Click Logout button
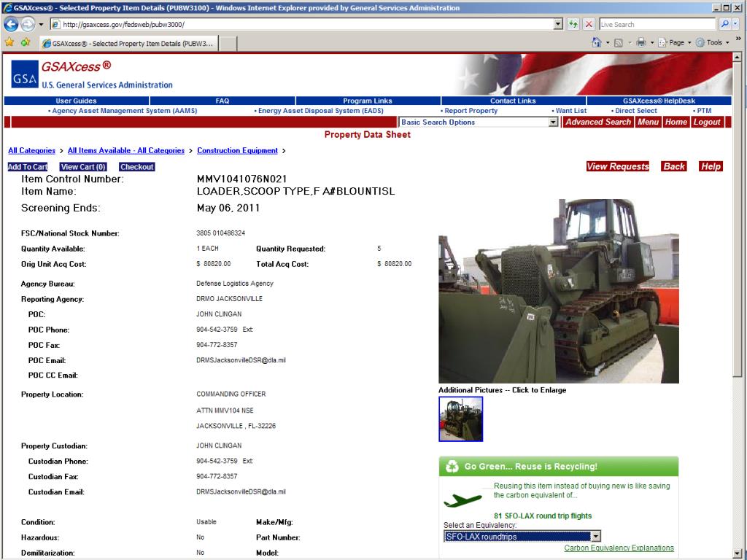Viewport: 747px width, 560px height. point(707,122)
